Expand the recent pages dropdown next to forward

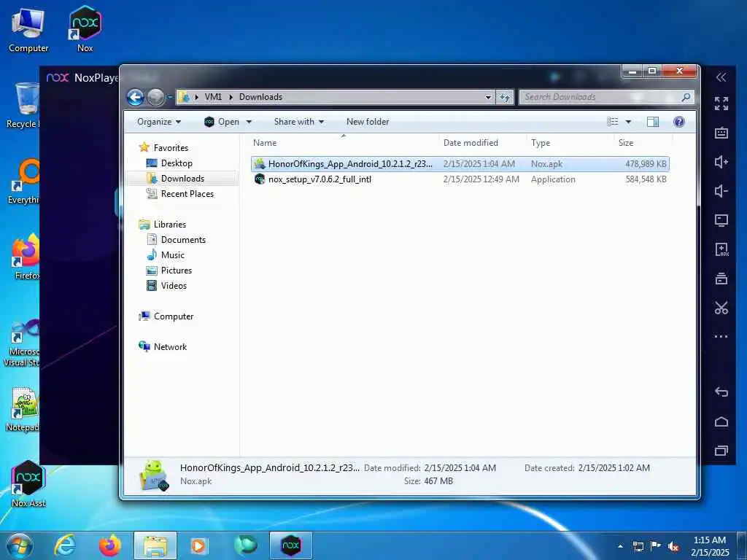pyautogui.click(x=169, y=97)
